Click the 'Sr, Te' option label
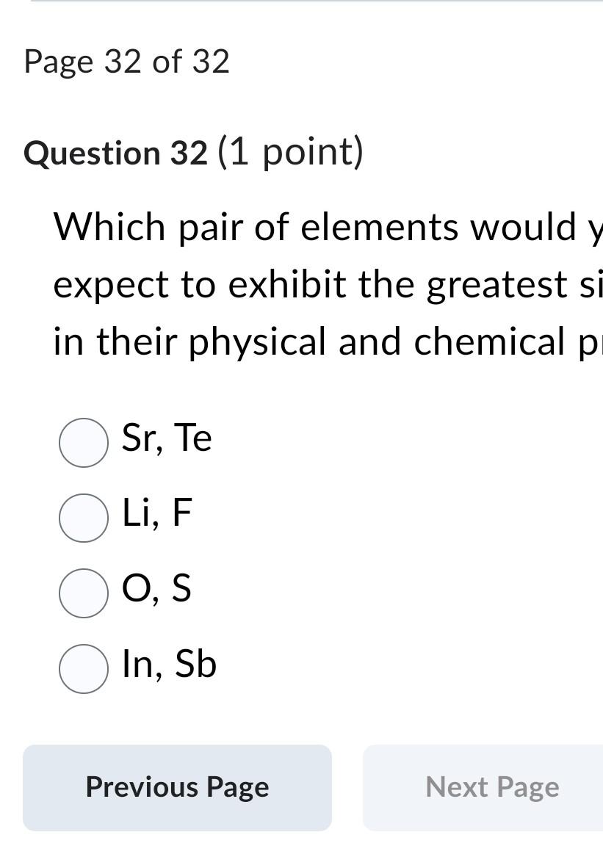Viewport: 603px width, 868px height. click(x=166, y=438)
